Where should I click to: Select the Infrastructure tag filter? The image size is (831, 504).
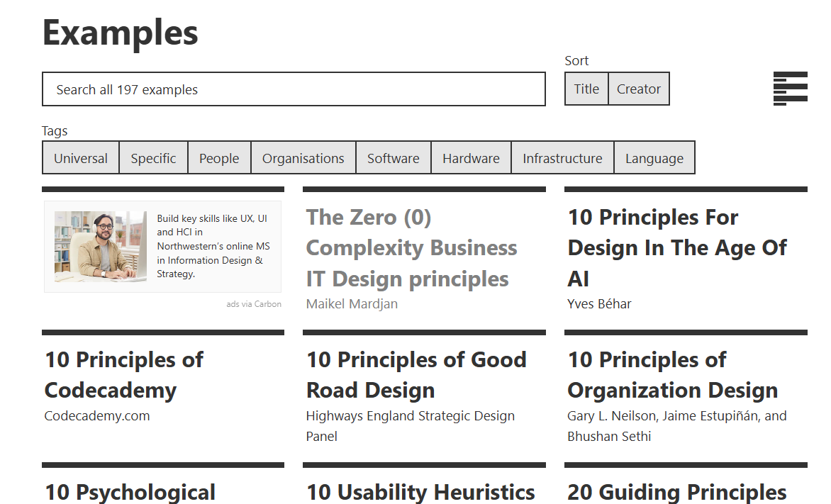click(x=562, y=158)
